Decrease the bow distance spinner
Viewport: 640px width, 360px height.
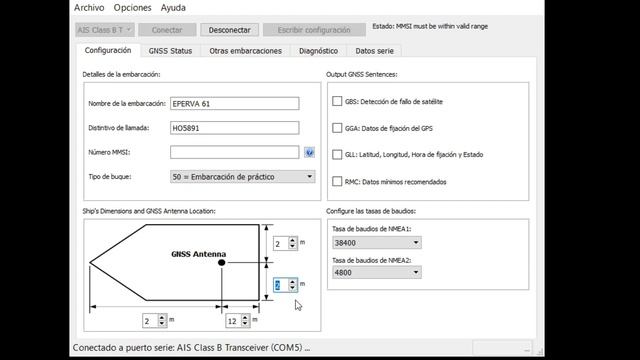point(162,324)
